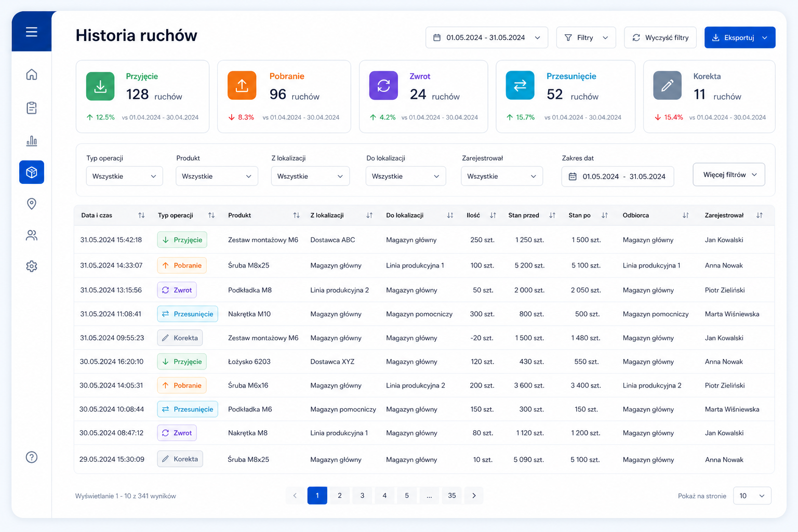
Task: Open the Do lokalizacji filter dropdown
Action: click(x=406, y=176)
